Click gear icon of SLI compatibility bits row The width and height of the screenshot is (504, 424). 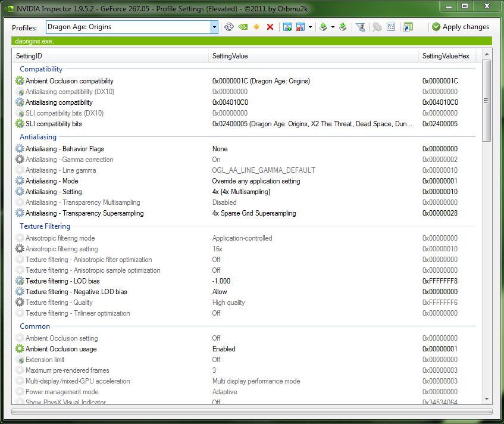pos(20,124)
